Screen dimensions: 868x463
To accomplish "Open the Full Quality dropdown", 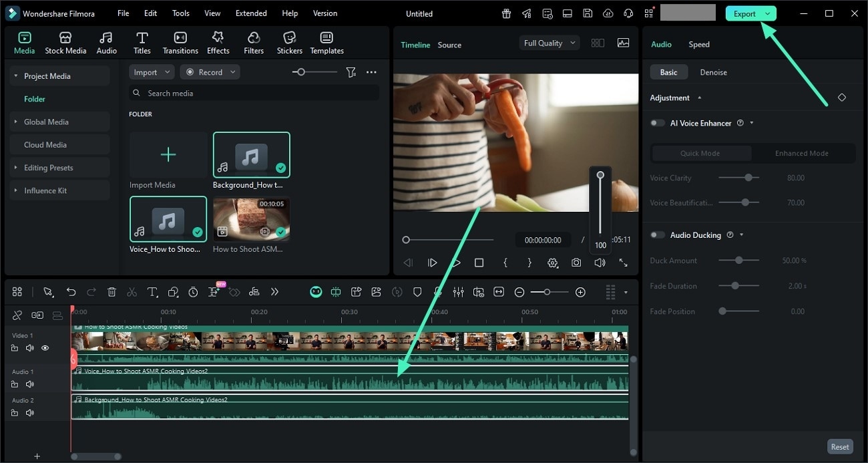I will coord(548,42).
